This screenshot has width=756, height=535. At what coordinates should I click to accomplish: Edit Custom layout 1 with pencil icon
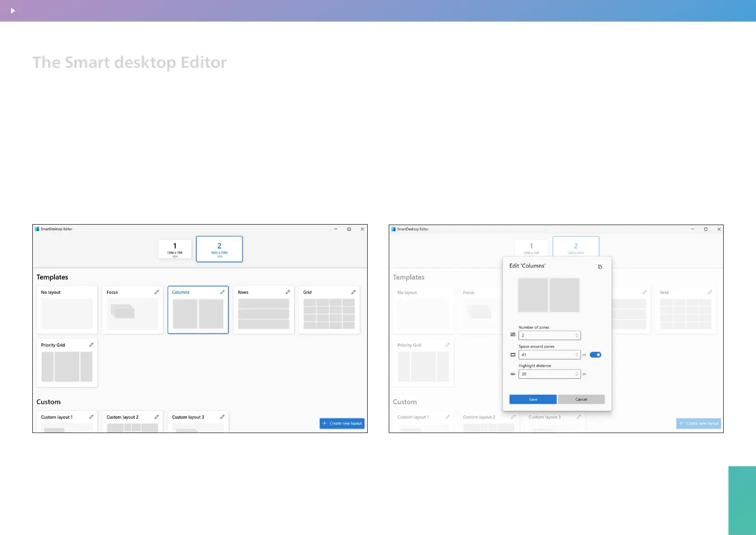[x=91, y=417]
